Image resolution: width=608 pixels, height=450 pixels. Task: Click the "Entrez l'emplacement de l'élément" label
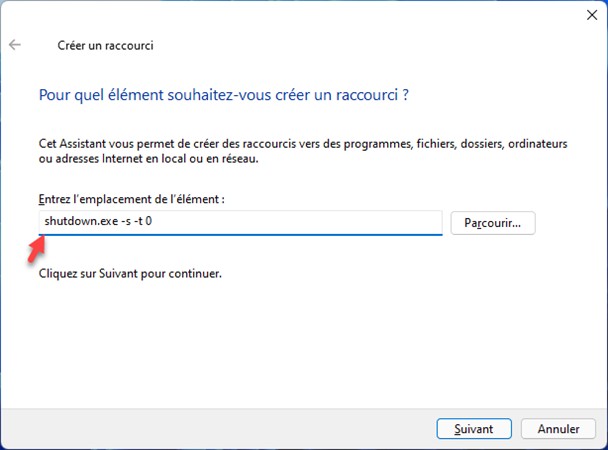[x=131, y=200]
